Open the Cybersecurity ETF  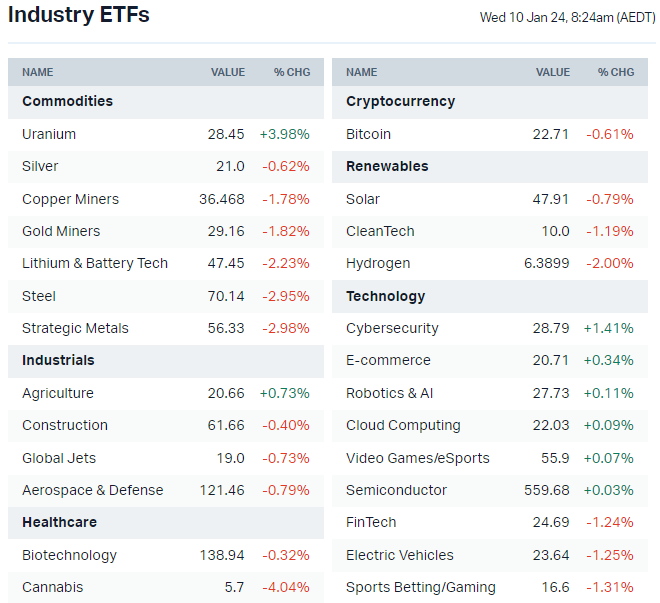click(392, 328)
